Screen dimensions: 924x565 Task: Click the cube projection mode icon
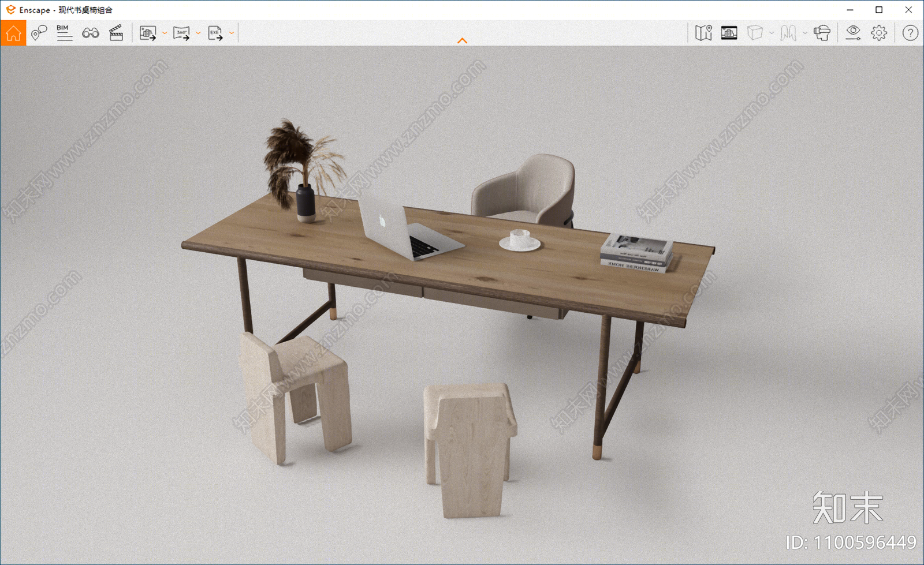pos(755,33)
